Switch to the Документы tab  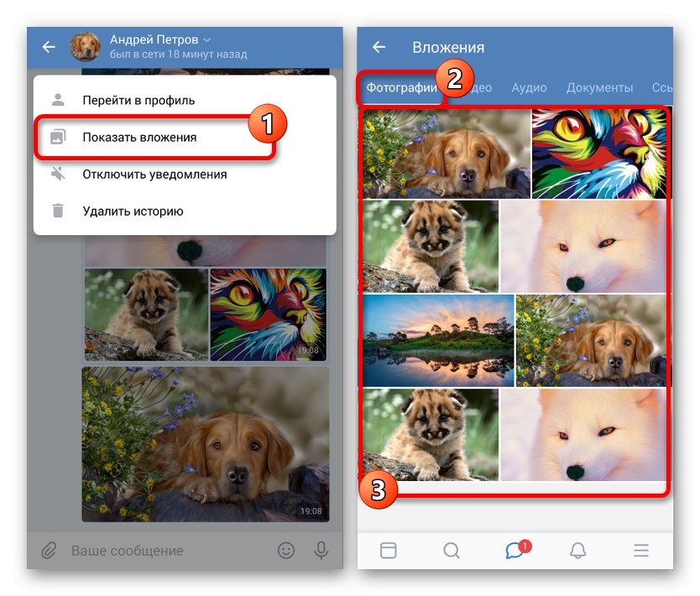[599, 87]
